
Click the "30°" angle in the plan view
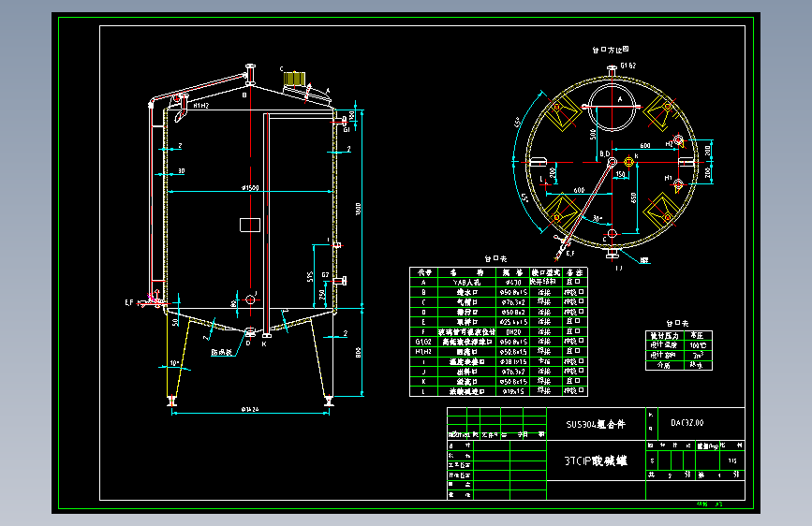(598, 218)
